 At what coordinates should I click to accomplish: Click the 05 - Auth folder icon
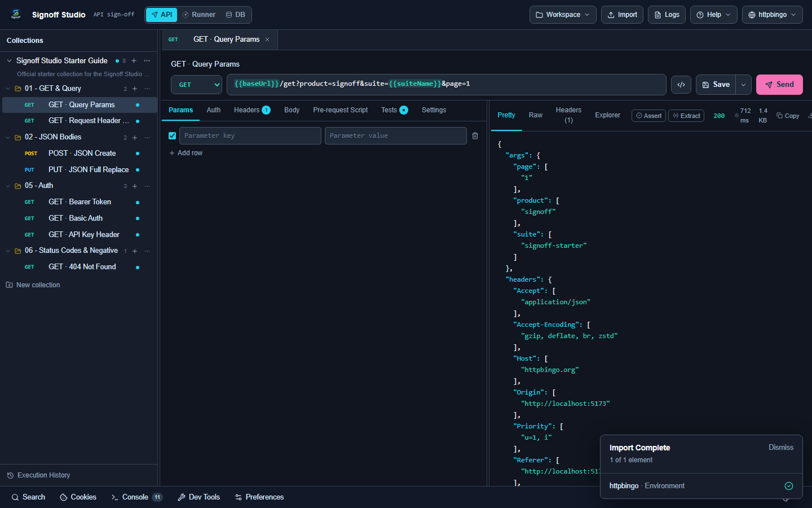[x=18, y=186]
